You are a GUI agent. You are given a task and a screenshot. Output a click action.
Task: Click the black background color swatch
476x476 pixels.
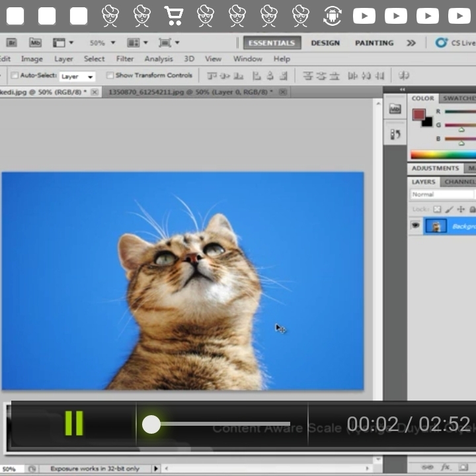(428, 122)
